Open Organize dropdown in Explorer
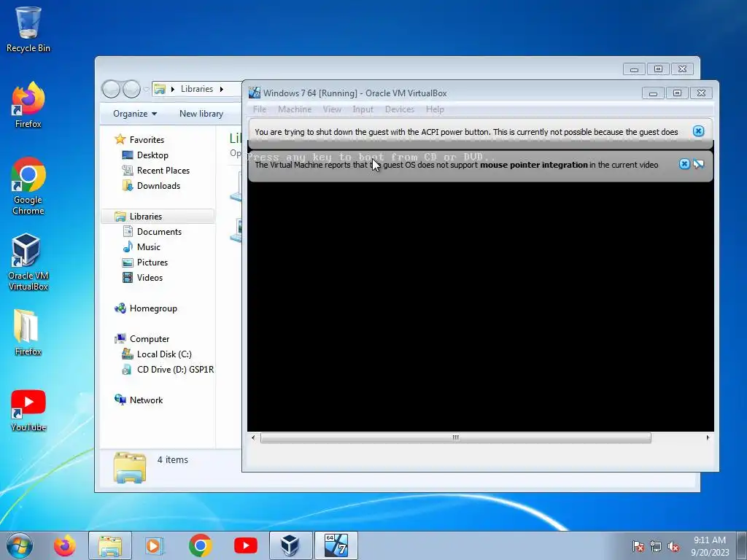The width and height of the screenshot is (747, 560). [135, 114]
